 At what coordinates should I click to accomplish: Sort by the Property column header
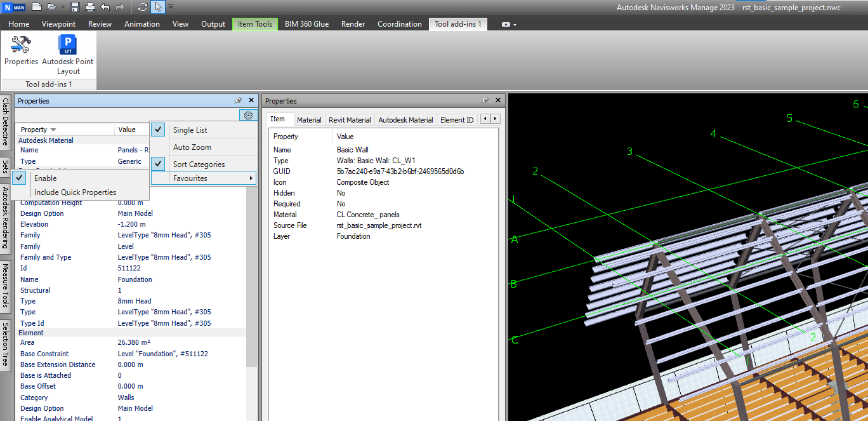[x=34, y=130]
